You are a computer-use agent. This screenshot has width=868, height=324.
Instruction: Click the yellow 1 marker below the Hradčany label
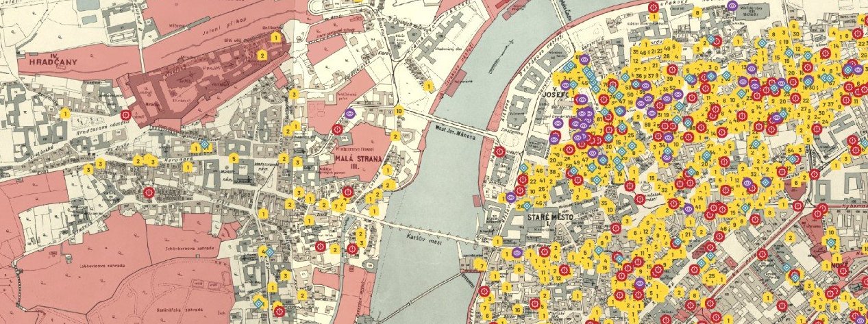pos(65,113)
